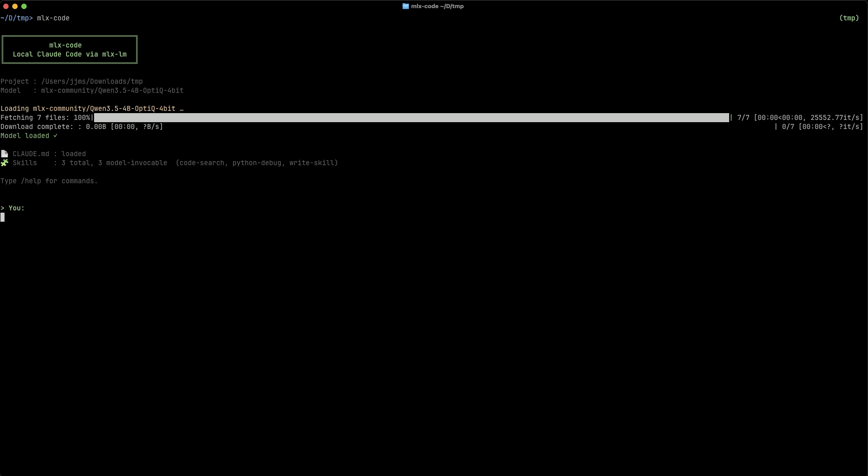
Task: Click the Project path /Users/jjms/Downloads/tmp
Action: (92, 81)
